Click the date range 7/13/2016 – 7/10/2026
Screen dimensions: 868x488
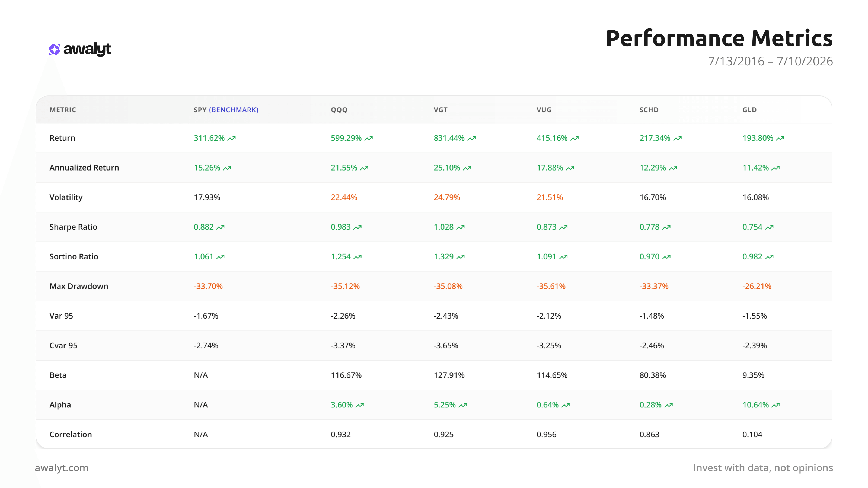(770, 61)
